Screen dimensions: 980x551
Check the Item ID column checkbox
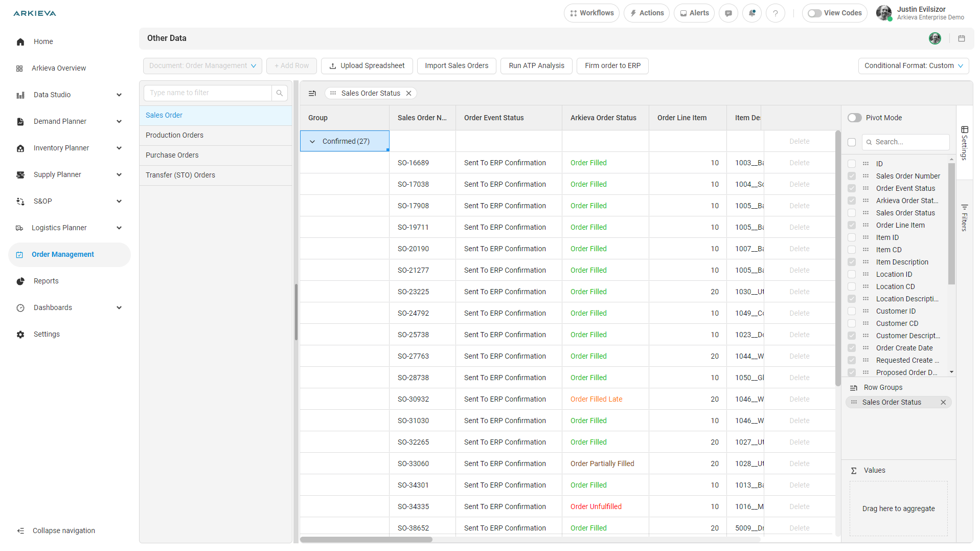852,237
